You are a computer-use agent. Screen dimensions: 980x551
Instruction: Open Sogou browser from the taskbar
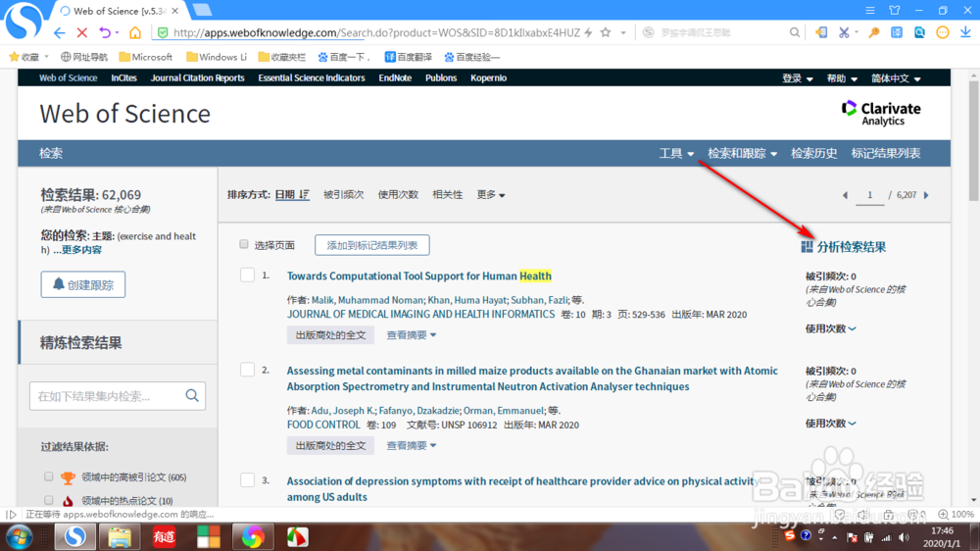click(x=75, y=537)
